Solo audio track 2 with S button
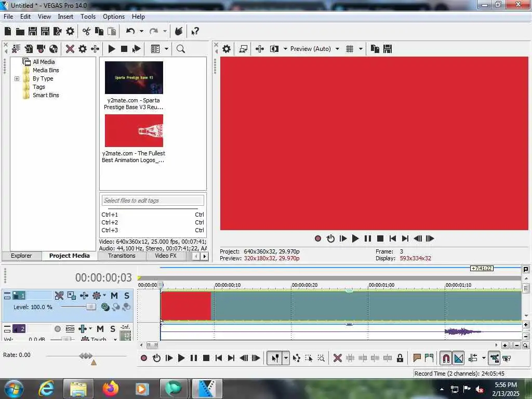 (113, 329)
